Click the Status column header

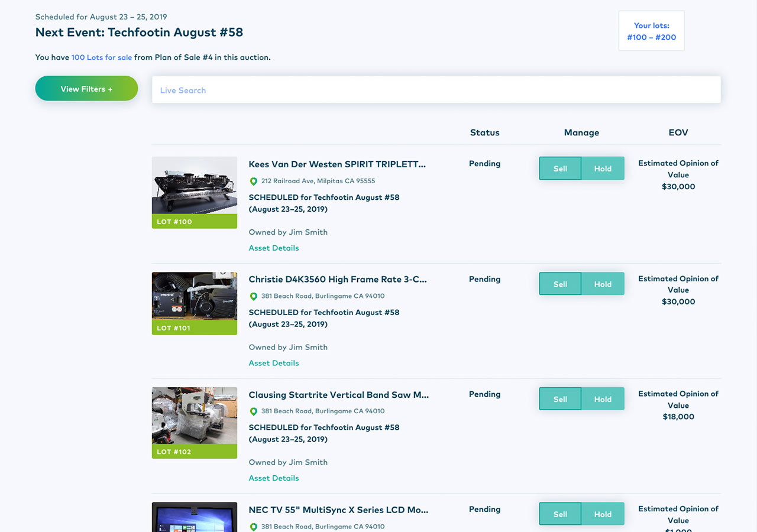[x=485, y=132]
